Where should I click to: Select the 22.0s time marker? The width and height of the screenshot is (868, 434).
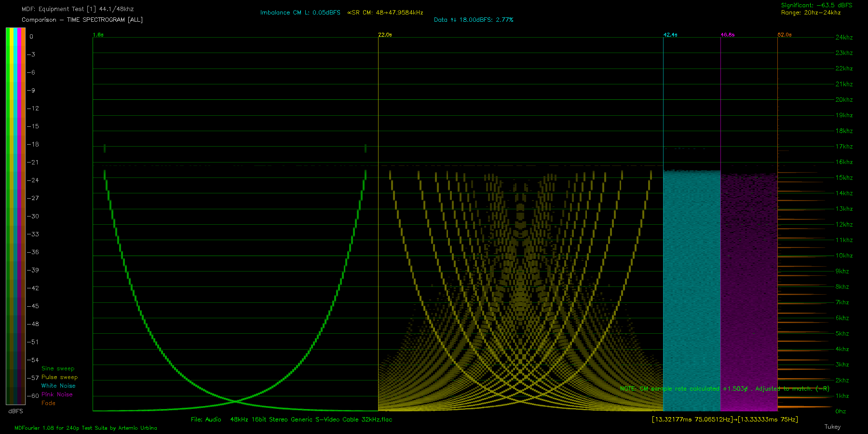point(385,35)
